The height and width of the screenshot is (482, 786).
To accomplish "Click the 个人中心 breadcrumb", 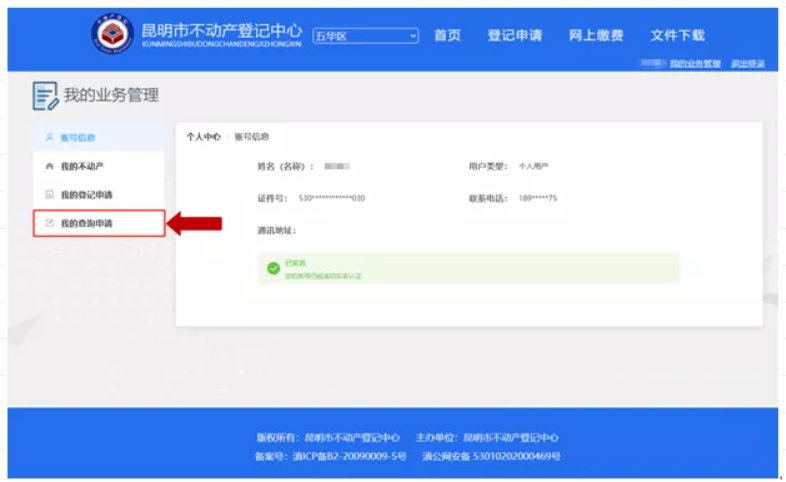I will point(203,137).
